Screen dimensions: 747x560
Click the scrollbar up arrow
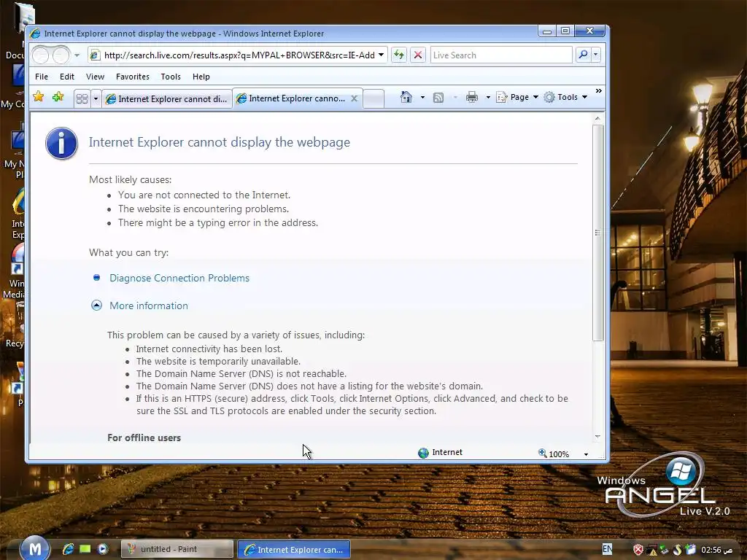[x=598, y=118]
